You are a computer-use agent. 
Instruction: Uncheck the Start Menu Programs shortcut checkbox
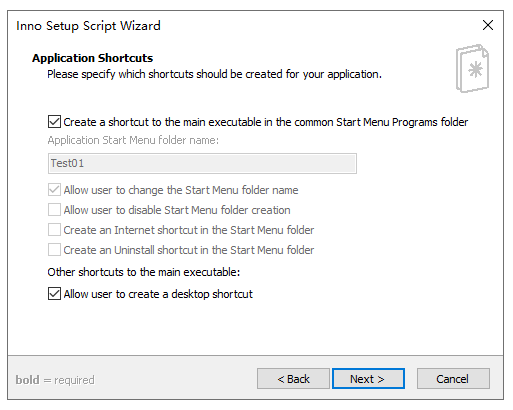pos(54,122)
